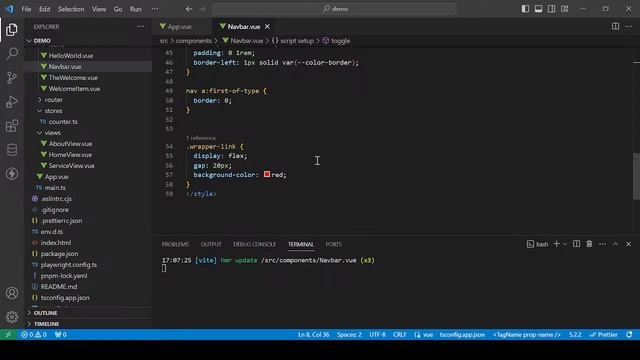Close the terminal panel
Image resolution: width=640 pixels, height=360 pixels.
629,244
